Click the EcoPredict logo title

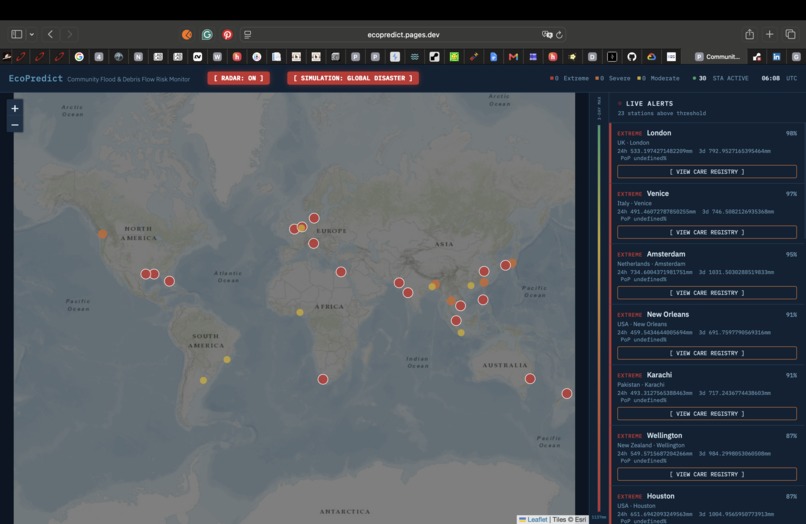pyautogui.click(x=35, y=78)
